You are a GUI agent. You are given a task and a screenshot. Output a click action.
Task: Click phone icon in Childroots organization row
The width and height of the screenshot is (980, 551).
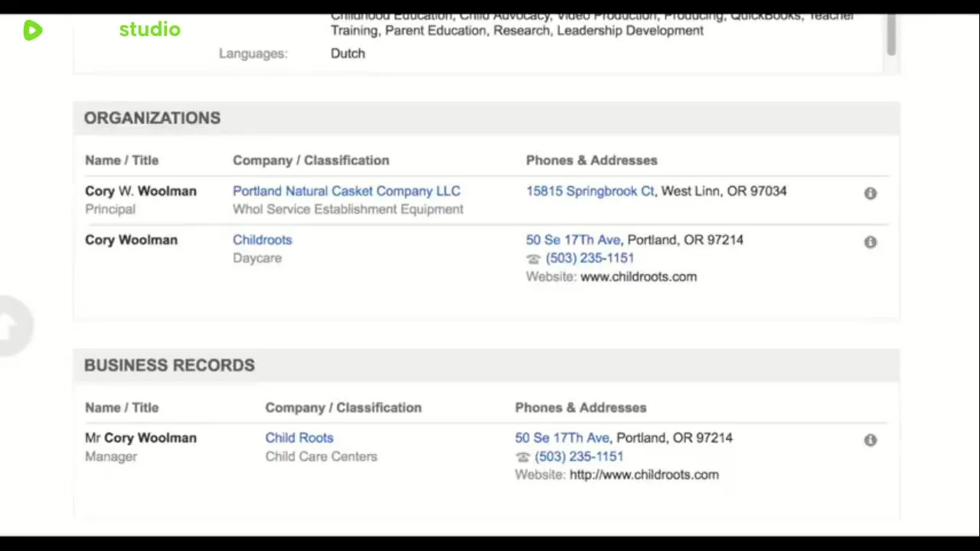tap(534, 259)
